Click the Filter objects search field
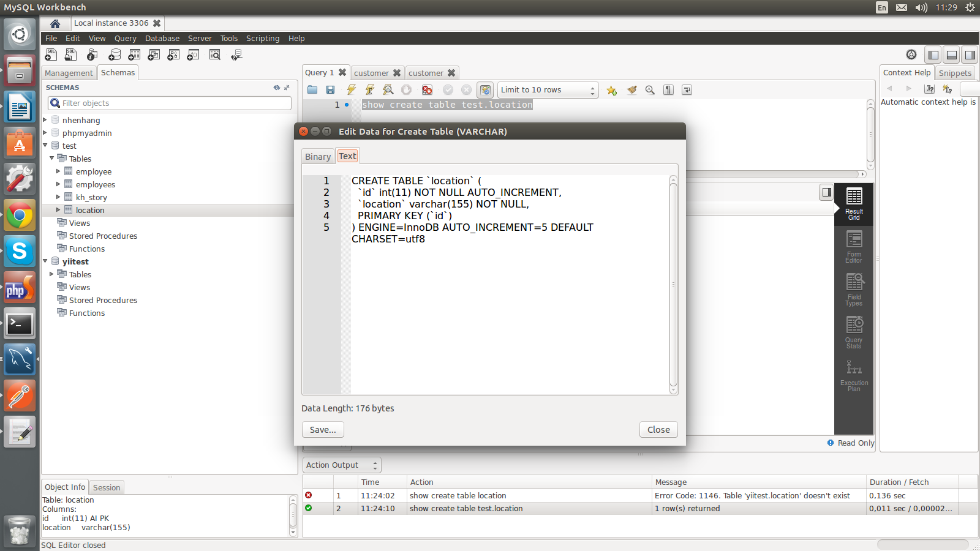The height and width of the screenshot is (551, 980). pyautogui.click(x=170, y=103)
